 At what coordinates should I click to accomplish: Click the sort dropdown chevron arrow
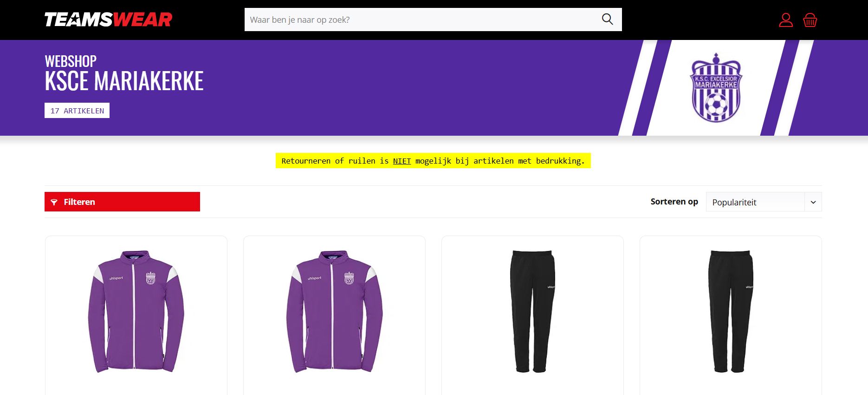point(813,202)
